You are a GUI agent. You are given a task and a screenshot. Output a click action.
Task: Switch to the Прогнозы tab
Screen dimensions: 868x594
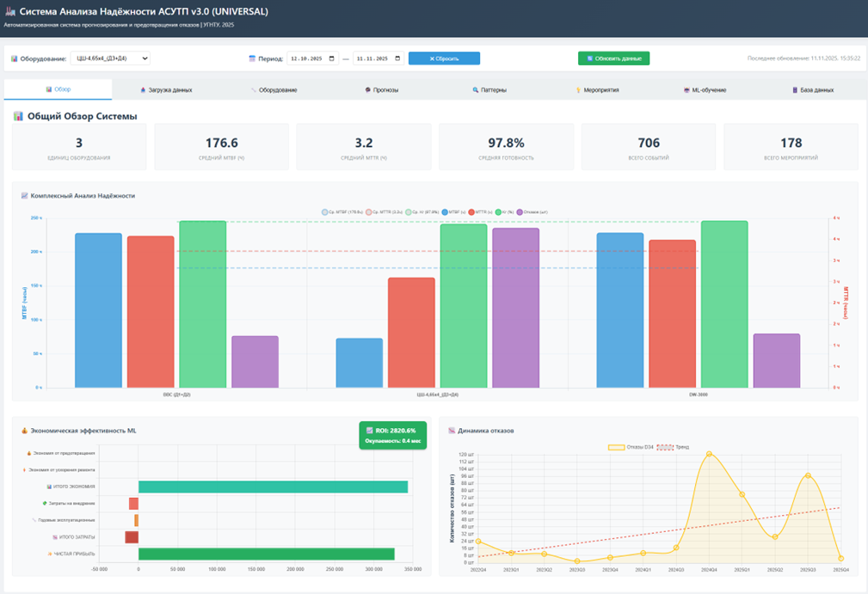click(x=380, y=89)
